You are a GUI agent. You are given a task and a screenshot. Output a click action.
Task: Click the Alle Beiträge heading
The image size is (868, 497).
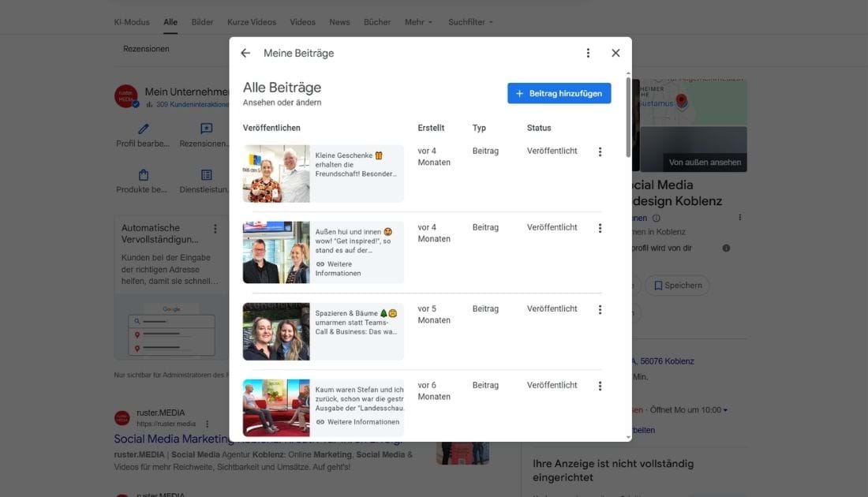coord(282,88)
